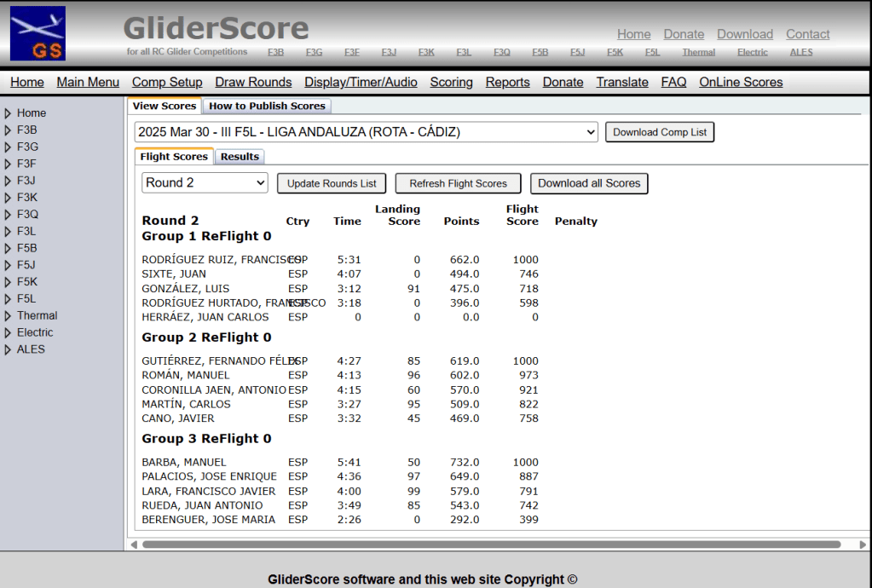Expand the F5J item in sidebar

[x=8, y=265]
